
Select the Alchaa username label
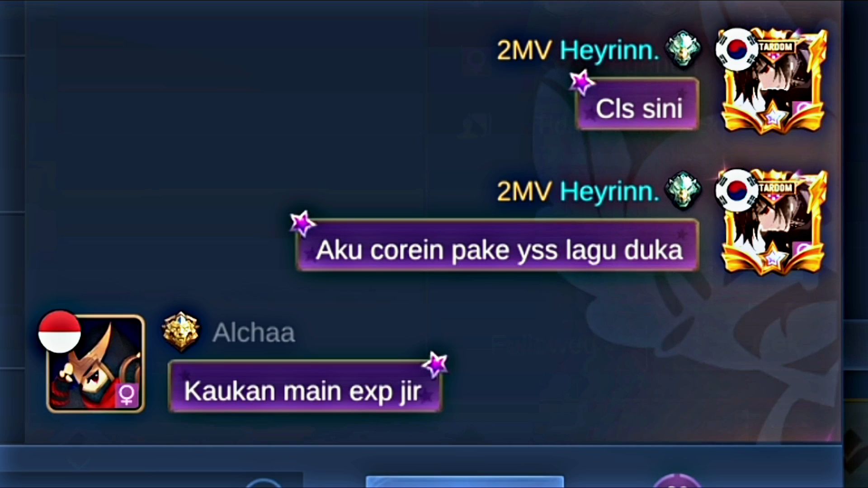(254, 333)
